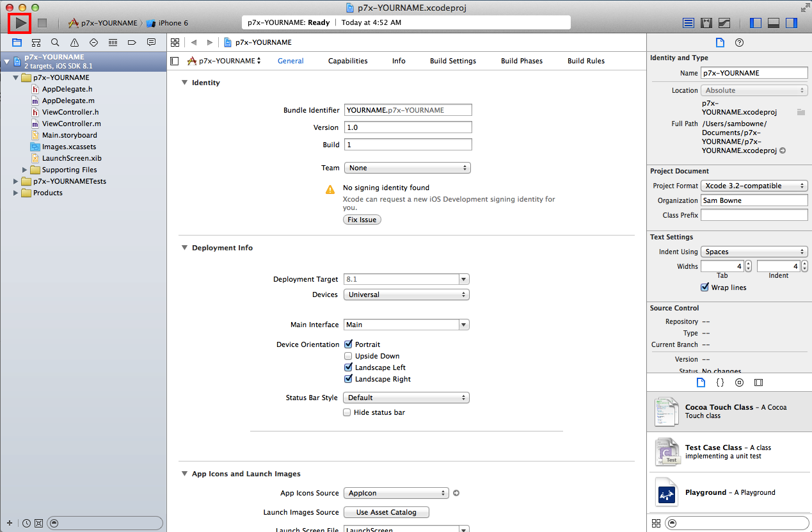The height and width of the screenshot is (532, 812).
Task: Reveal project path with the arrow icon
Action: pos(783,151)
